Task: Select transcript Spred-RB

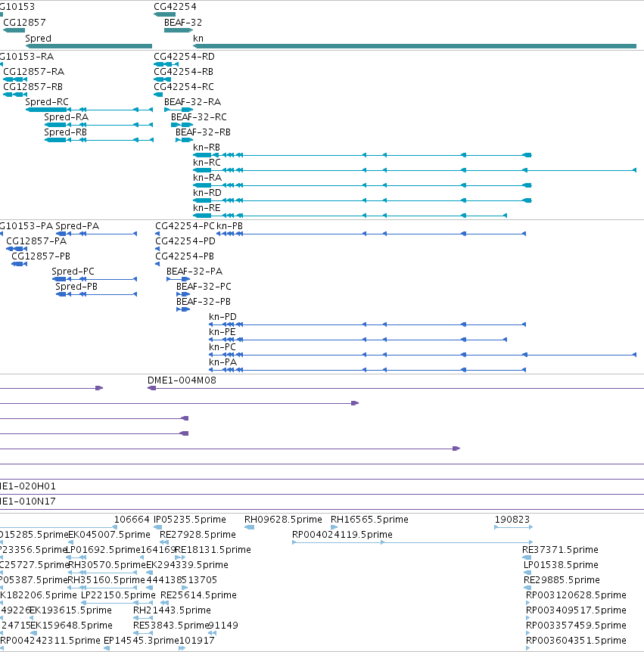Action: [98, 140]
